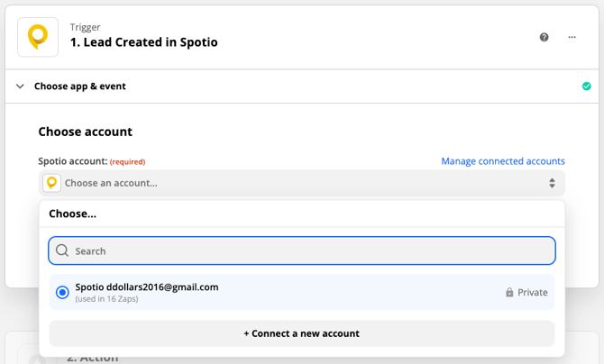Click the '(used in 16 Zaps)' text

point(106,299)
